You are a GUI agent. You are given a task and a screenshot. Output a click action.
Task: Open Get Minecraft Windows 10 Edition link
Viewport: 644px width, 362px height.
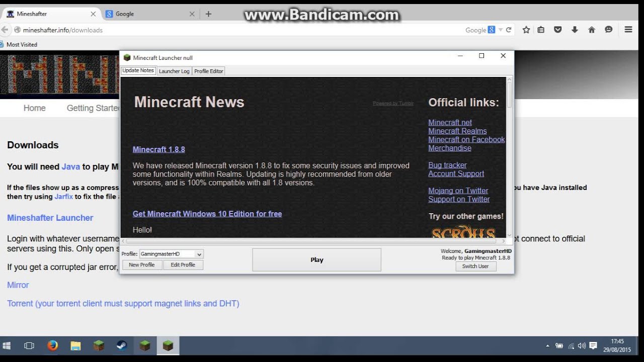pyautogui.click(x=207, y=214)
